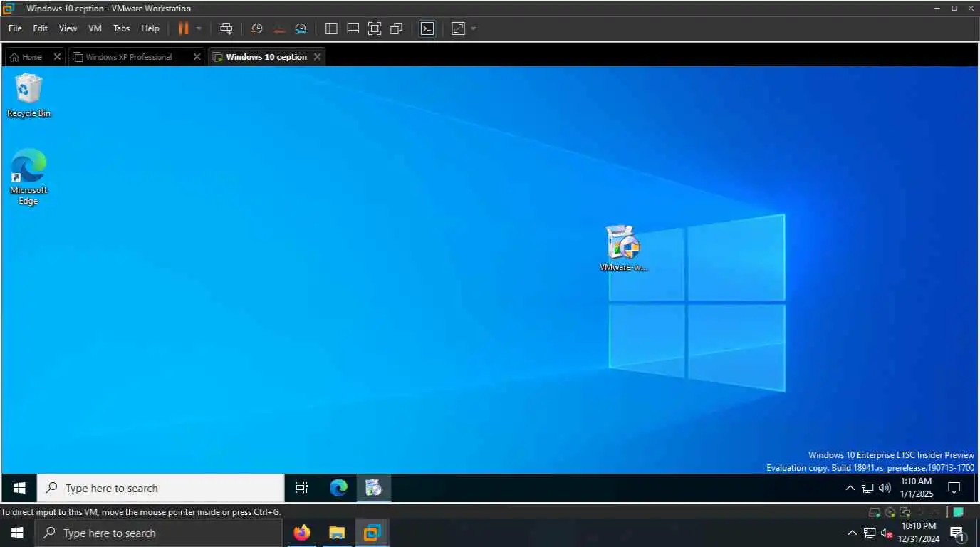Open the host clock showing 10:10 PM
The image size is (980, 547).
point(919,533)
